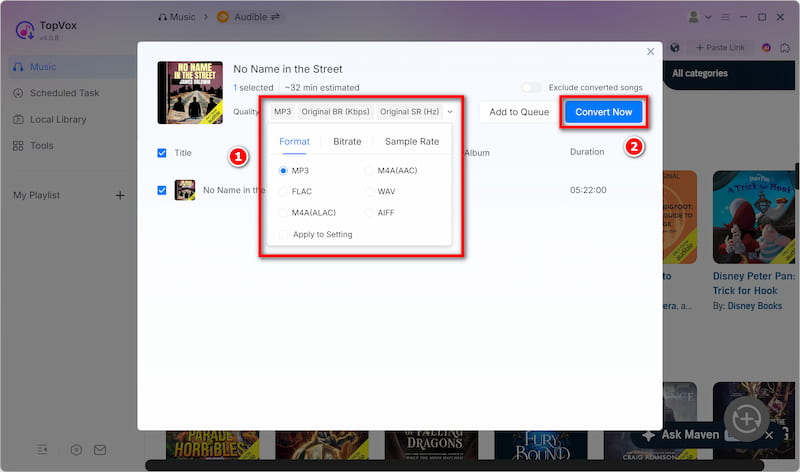Image resolution: width=800 pixels, height=472 pixels.
Task: Click the Audible breadcrumb label
Action: pyautogui.click(x=251, y=17)
